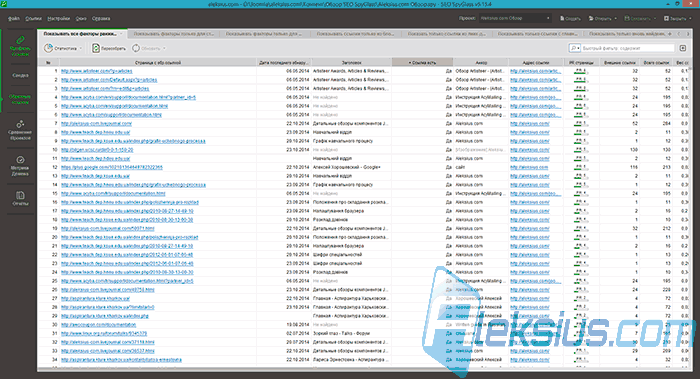Click the Обновить refresh icon
The image size is (700, 379).
[x=136, y=48]
